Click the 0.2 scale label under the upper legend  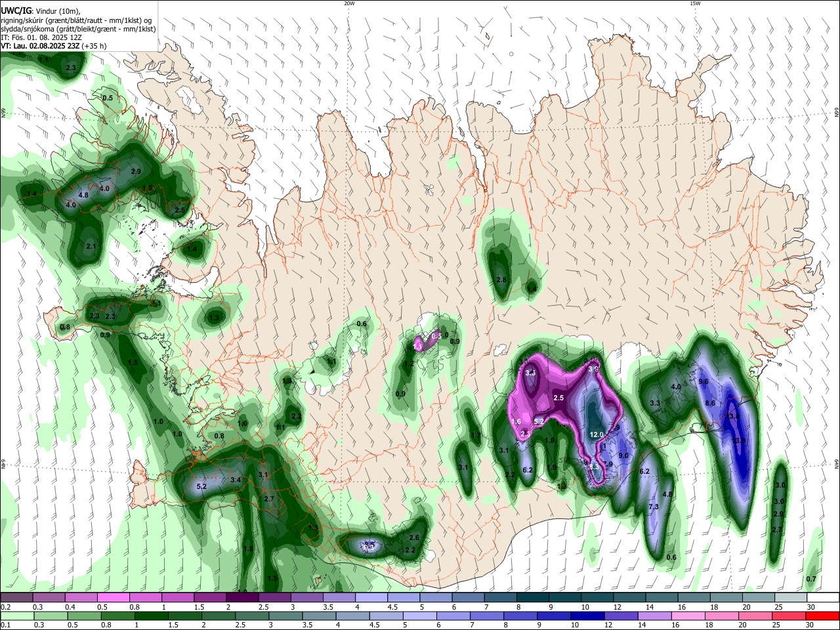pos(5,607)
